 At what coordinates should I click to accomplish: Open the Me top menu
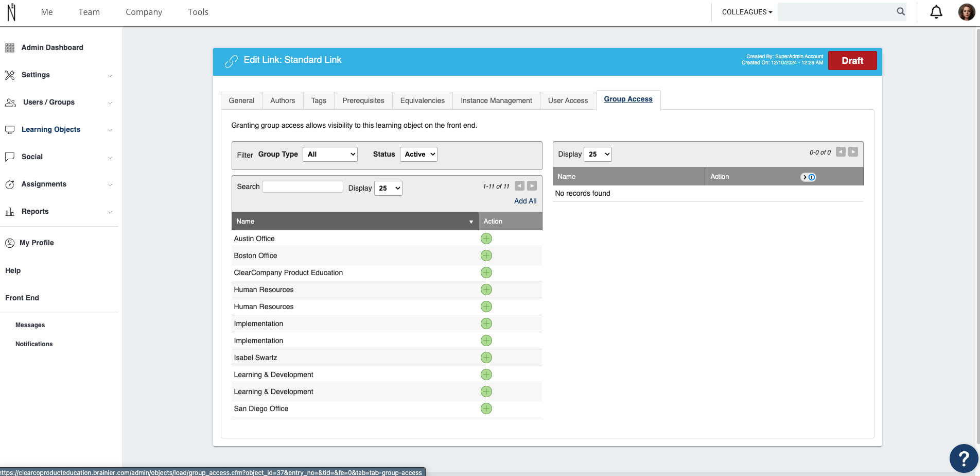pyautogui.click(x=47, y=12)
